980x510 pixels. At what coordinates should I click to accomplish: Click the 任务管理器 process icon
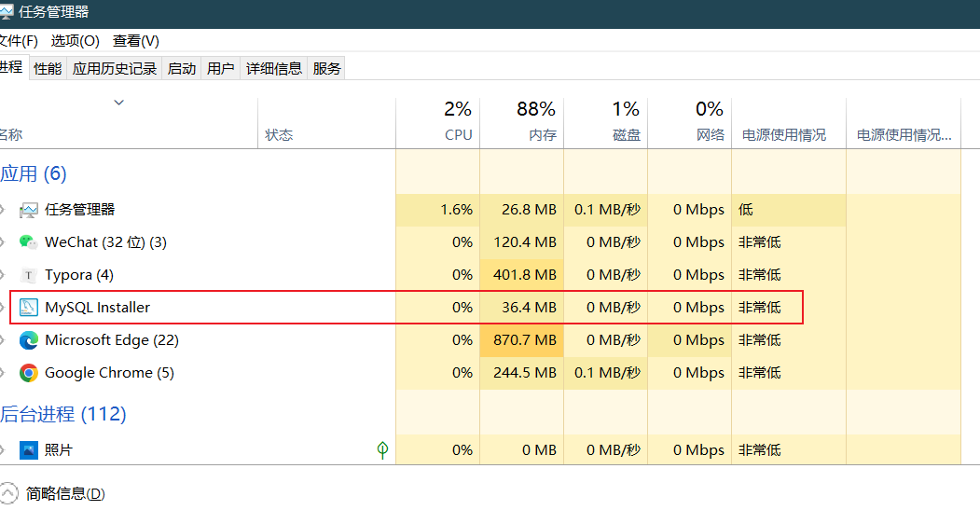[29, 210]
